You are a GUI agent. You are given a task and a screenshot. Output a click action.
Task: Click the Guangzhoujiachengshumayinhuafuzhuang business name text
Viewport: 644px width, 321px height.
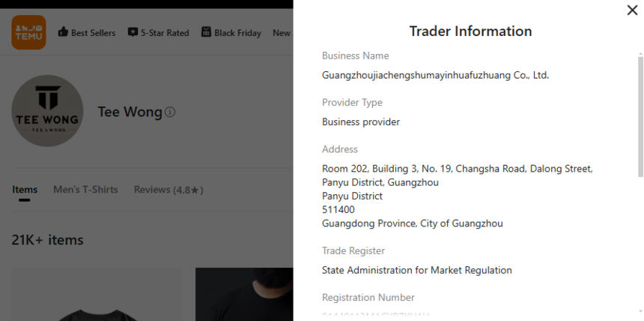435,75
